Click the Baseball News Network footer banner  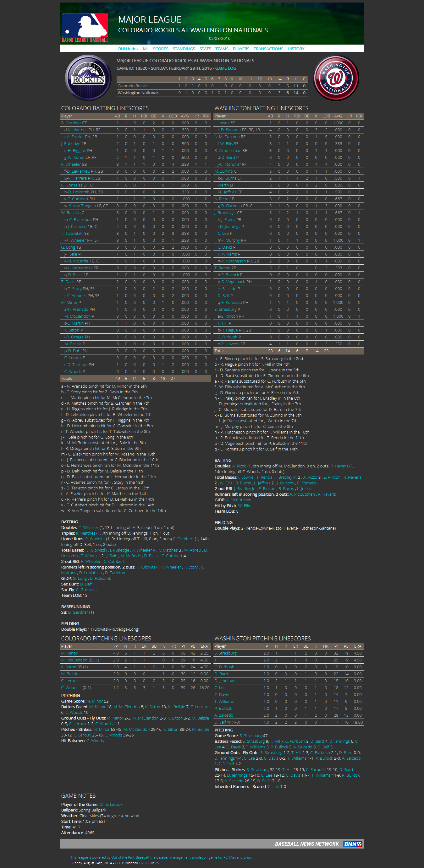306,844
